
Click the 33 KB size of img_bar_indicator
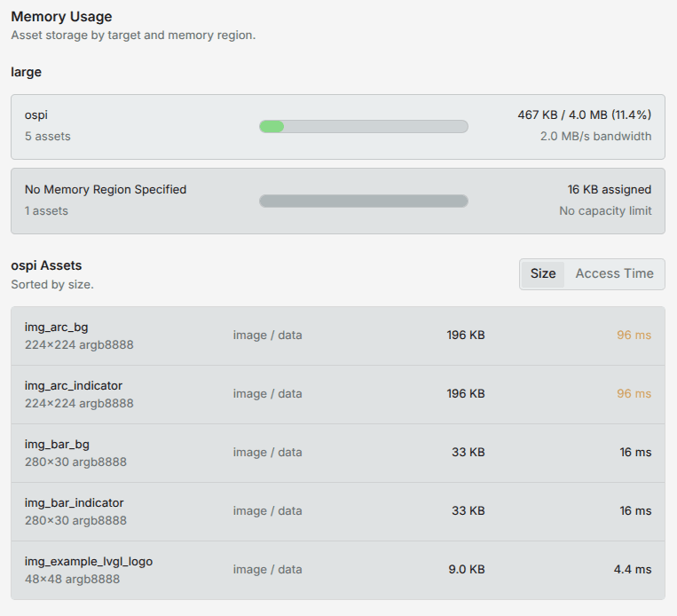468,511
